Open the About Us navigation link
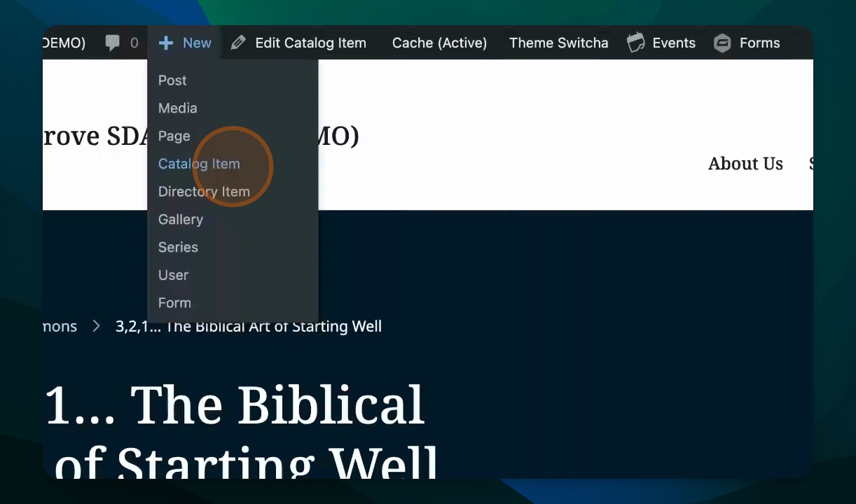This screenshot has height=504, width=856. [745, 164]
